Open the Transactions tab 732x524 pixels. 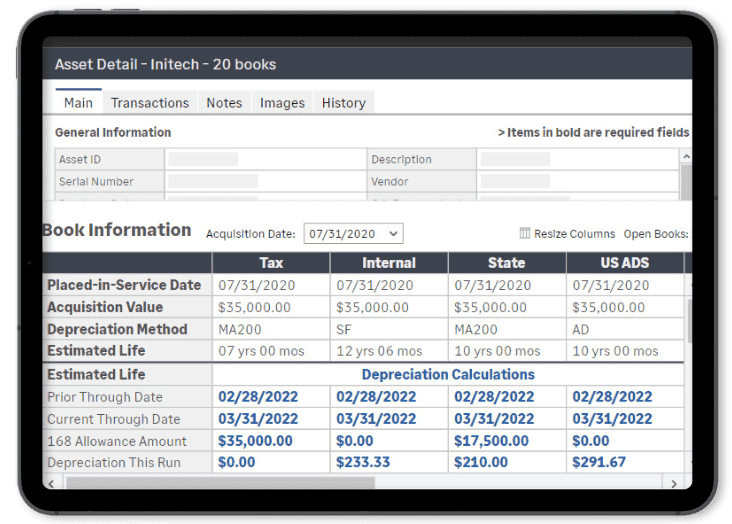coord(150,103)
